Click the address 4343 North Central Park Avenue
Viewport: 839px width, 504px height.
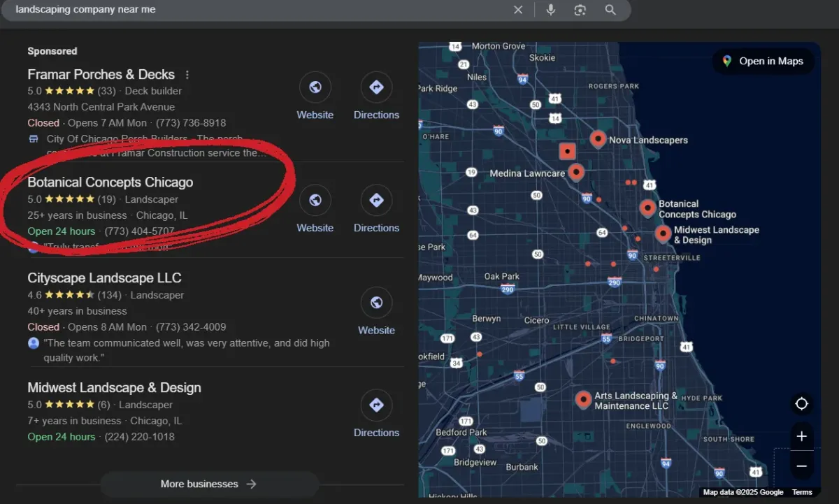(101, 107)
